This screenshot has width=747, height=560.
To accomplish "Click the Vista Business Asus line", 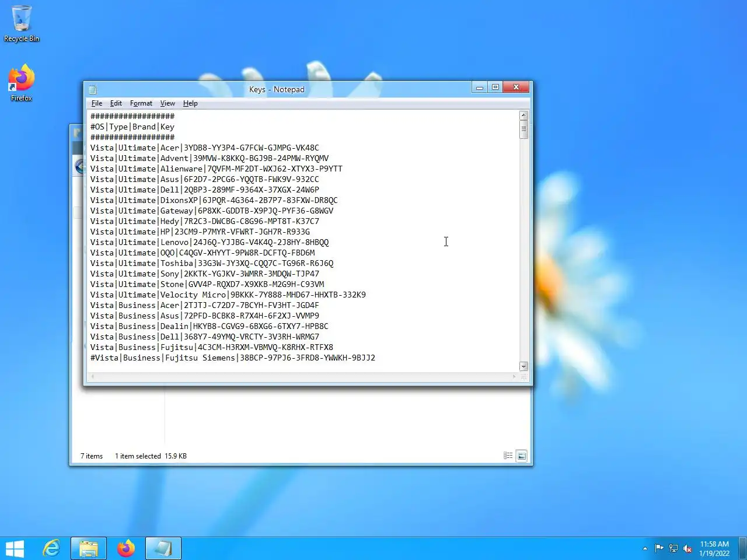I will (205, 316).
